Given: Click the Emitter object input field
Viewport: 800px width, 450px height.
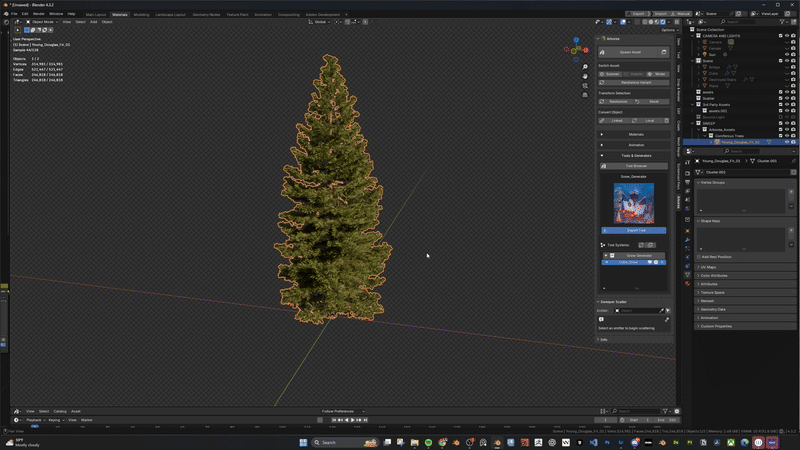Looking at the screenshot, I should (x=634, y=310).
